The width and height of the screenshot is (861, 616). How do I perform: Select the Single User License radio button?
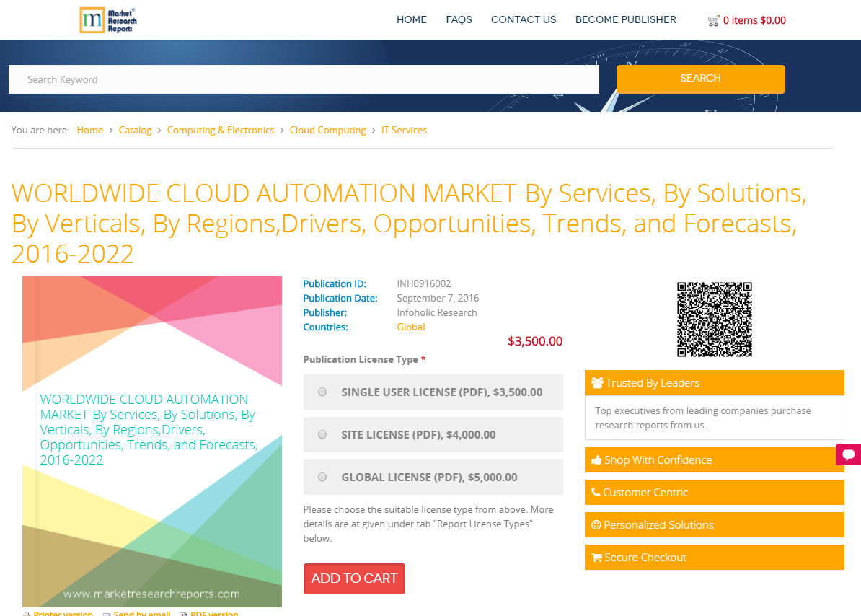pyautogui.click(x=322, y=391)
